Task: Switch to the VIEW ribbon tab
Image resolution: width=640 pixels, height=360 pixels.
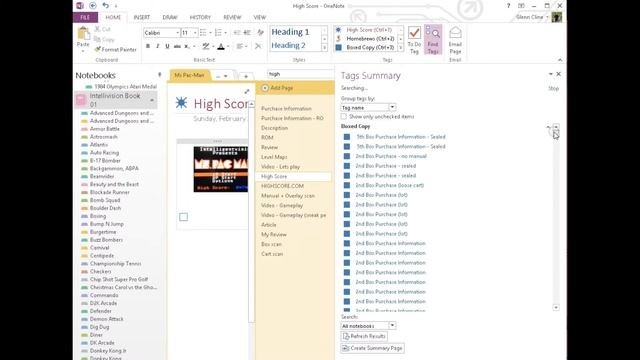Action: tap(260, 17)
